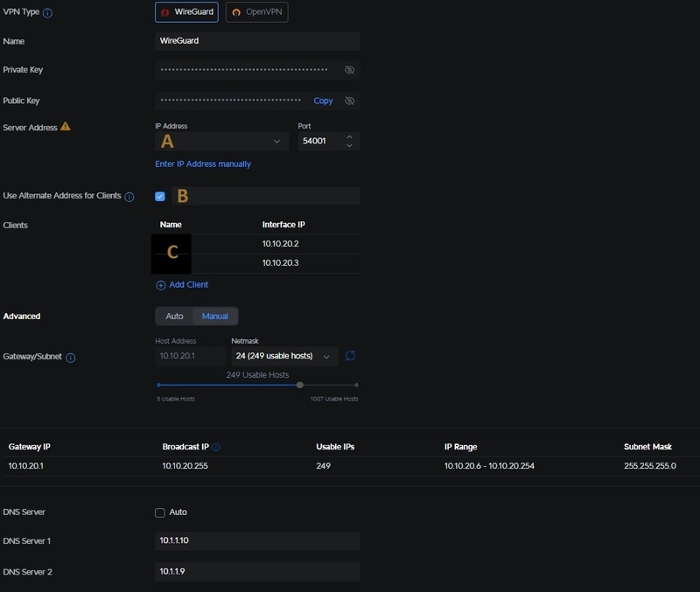Viewport: 700px width, 592px height.
Task: Click the Usable IPs value 249
Action: [x=323, y=466]
